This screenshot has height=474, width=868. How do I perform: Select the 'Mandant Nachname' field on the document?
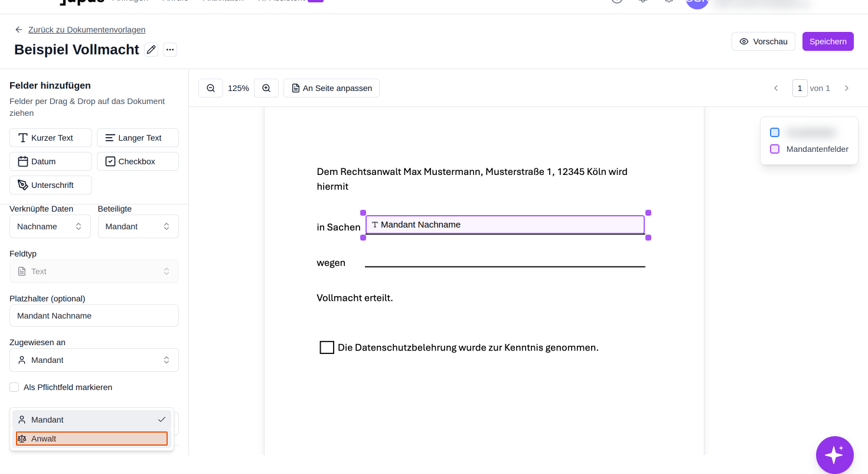click(505, 225)
